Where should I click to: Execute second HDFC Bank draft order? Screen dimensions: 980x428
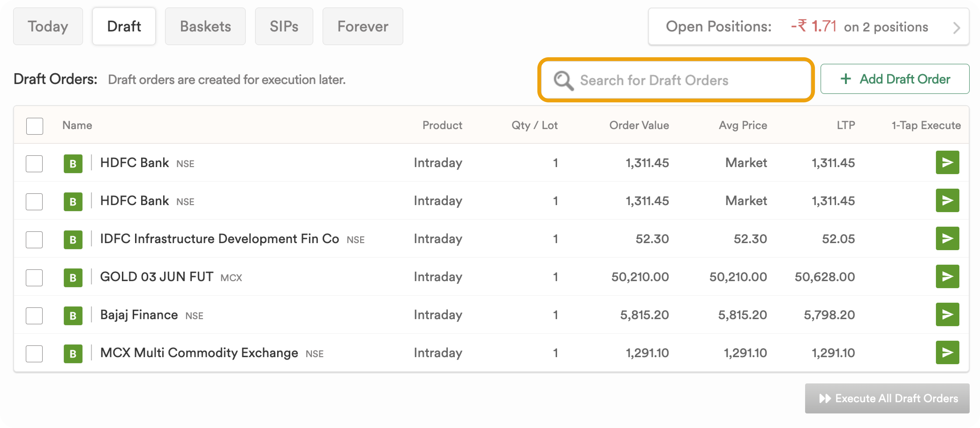[947, 201]
